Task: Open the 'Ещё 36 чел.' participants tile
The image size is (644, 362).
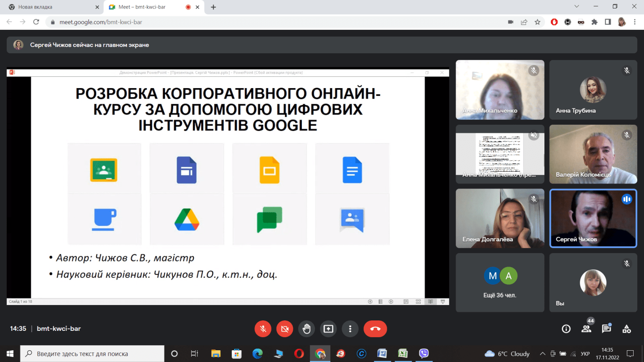Action: (x=500, y=282)
